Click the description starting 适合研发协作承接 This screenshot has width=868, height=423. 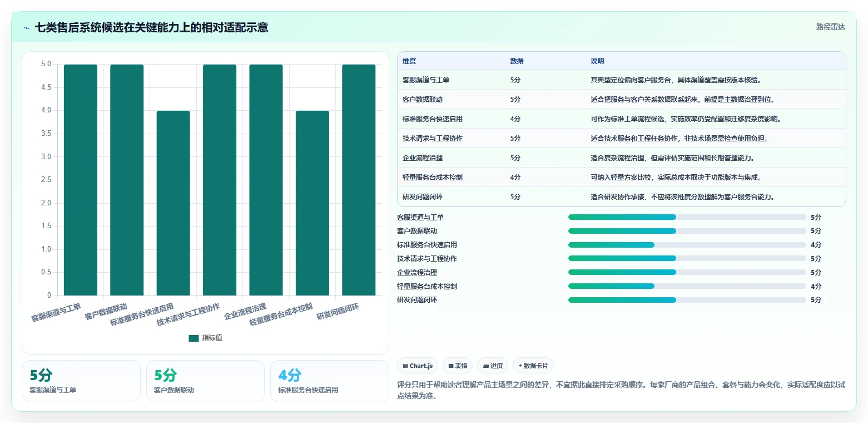682,197
